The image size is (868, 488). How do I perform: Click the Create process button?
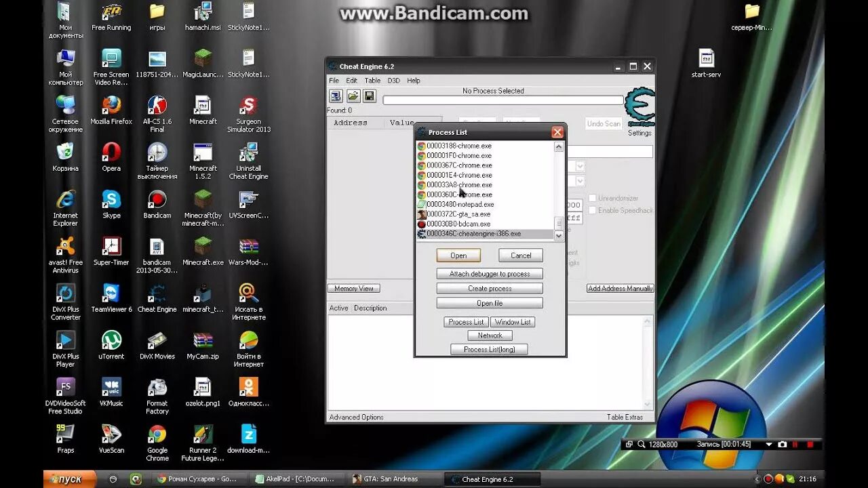(490, 289)
